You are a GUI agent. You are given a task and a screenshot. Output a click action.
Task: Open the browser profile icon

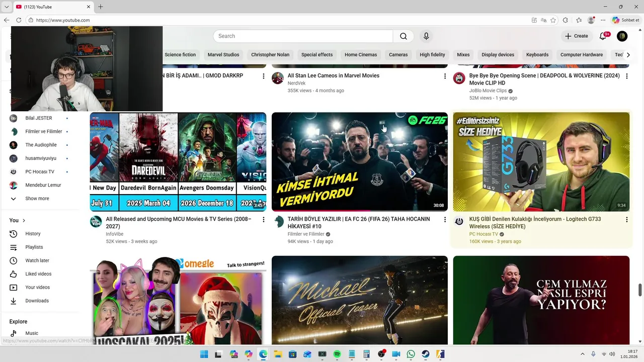pyautogui.click(x=591, y=20)
